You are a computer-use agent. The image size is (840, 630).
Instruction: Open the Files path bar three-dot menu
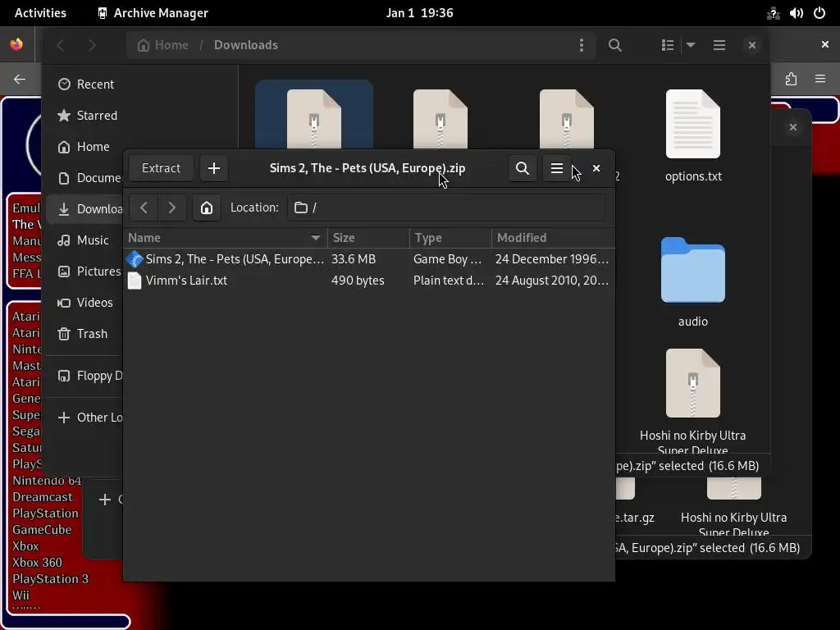(x=582, y=45)
